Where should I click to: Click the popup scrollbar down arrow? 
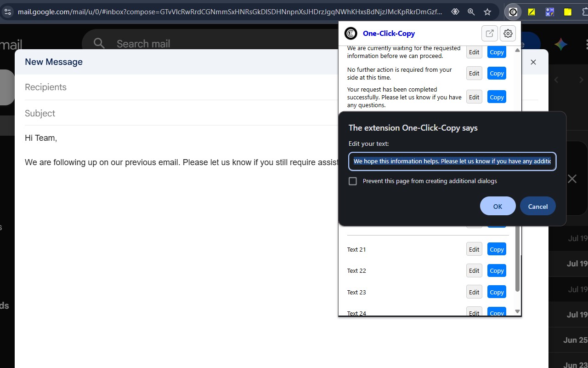pos(517,311)
